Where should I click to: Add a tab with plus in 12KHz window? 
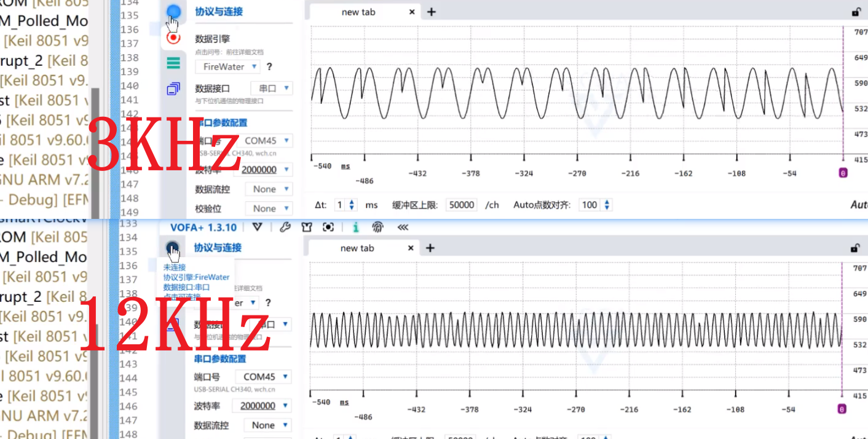point(430,248)
